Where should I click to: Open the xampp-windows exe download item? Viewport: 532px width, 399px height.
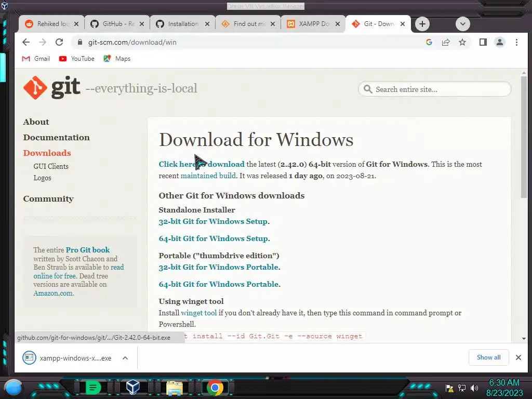67,358
